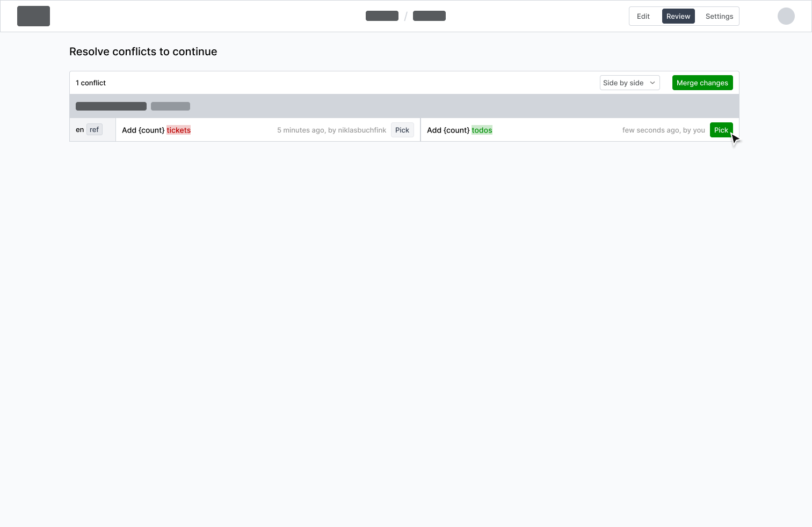
Task: Open the Settings tab
Action: 719,16
